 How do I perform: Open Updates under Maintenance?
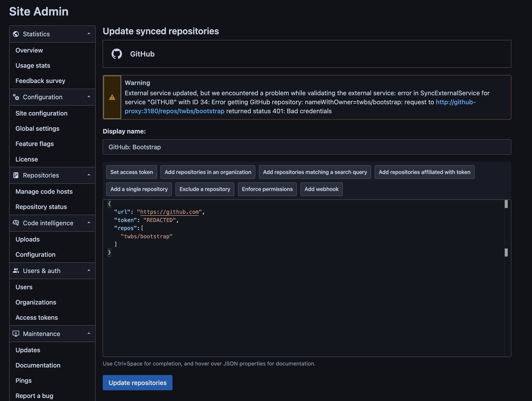coord(28,350)
